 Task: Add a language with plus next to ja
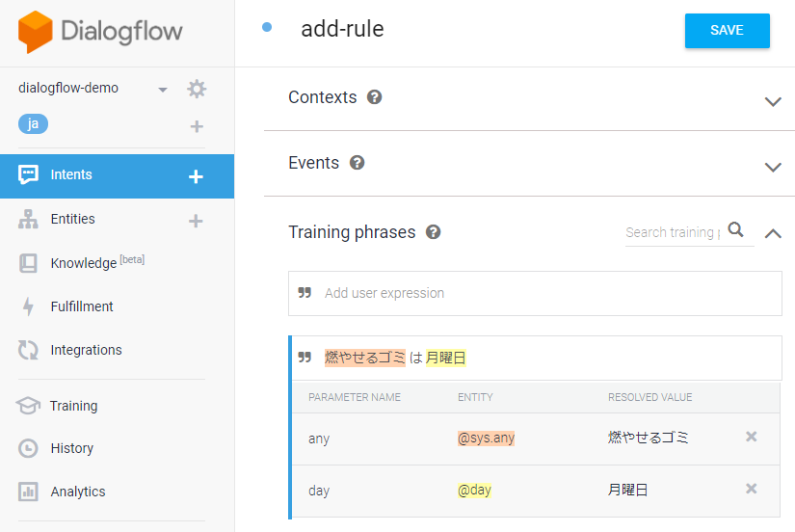click(x=197, y=126)
